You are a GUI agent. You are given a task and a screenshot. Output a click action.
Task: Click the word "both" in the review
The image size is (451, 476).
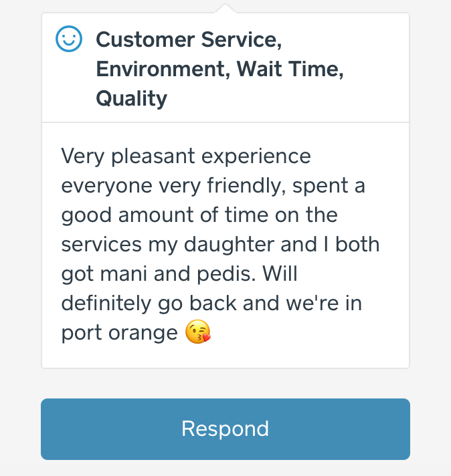coord(357,245)
